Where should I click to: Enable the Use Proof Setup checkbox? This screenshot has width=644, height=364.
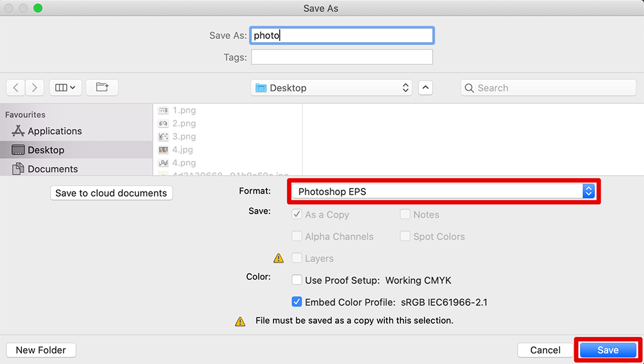click(296, 280)
